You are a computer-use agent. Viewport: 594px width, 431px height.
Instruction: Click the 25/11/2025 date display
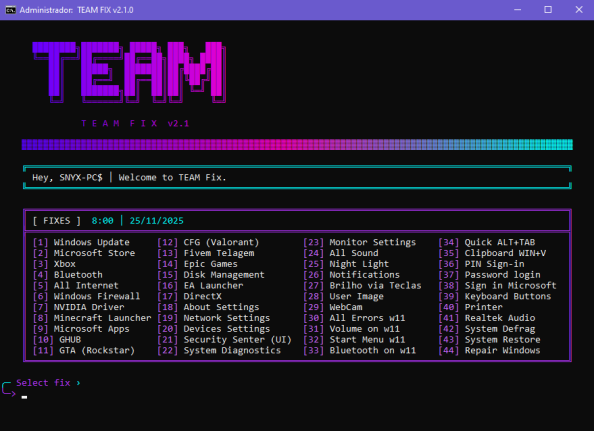[x=156, y=221]
